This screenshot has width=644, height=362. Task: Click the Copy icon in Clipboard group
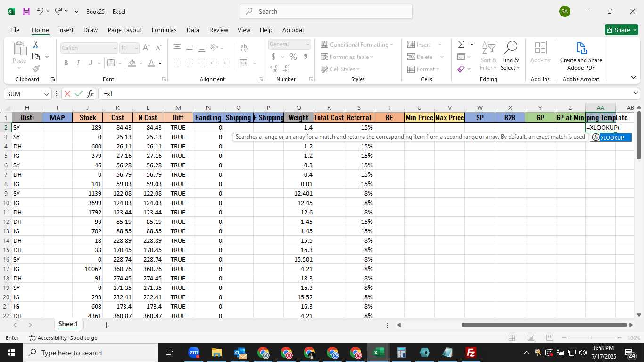click(36, 57)
